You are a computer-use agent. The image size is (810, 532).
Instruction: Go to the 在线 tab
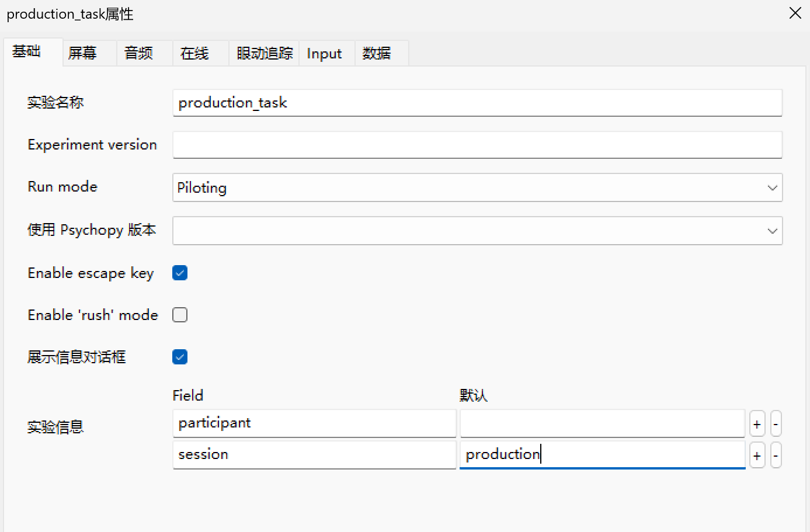pyautogui.click(x=194, y=53)
